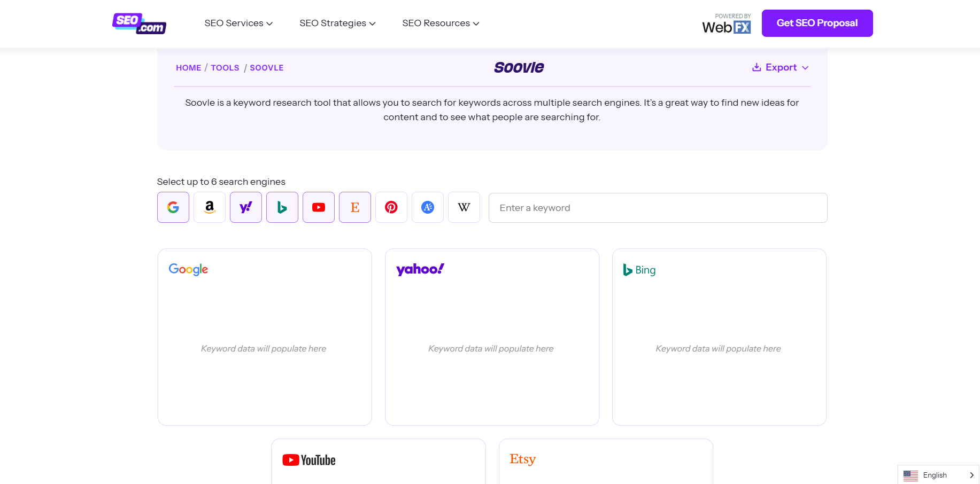This screenshot has height=484, width=980.
Task: Go to HOME breadcrumb
Action: click(189, 68)
